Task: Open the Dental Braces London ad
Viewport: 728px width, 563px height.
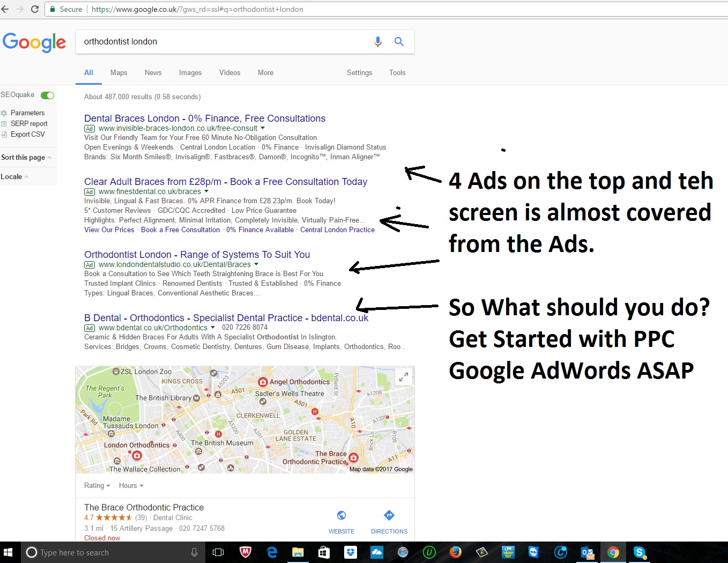Action: tap(205, 118)
